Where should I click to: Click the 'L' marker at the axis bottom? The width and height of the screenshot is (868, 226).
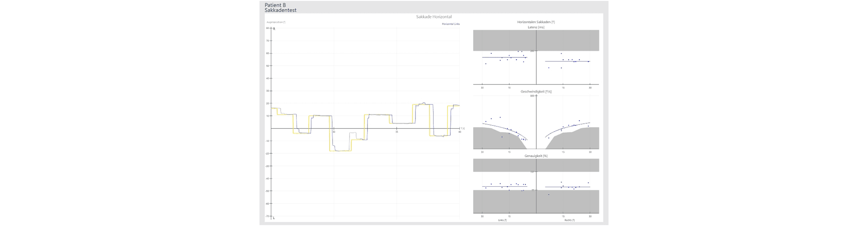point(274,218)
